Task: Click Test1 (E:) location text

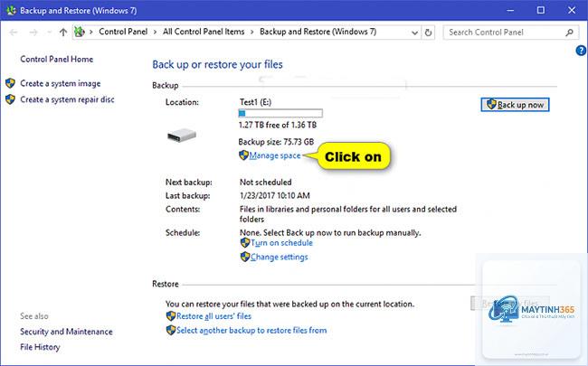Action: point(255,102)
